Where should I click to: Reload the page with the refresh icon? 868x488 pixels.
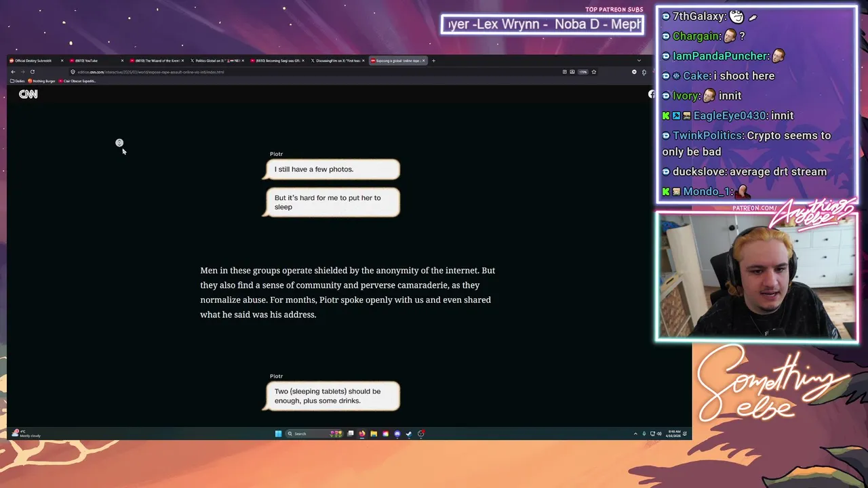click(x=32, y=72)
